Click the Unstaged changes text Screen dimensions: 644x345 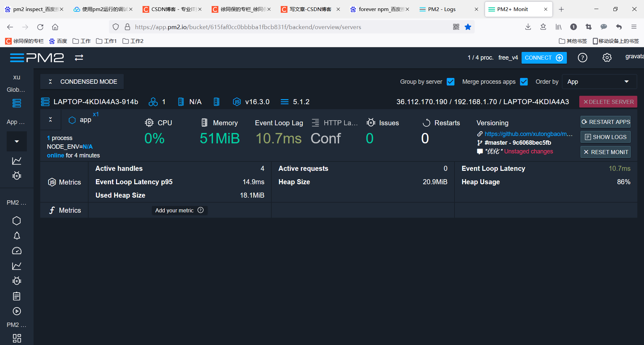529,151
